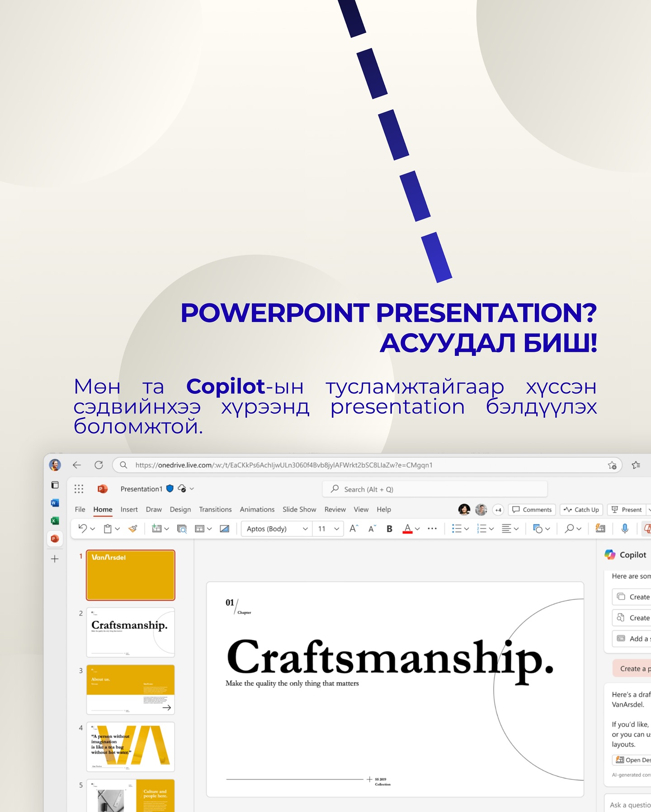Click the Comments button

pyautogui.click(x=532, y=510)
